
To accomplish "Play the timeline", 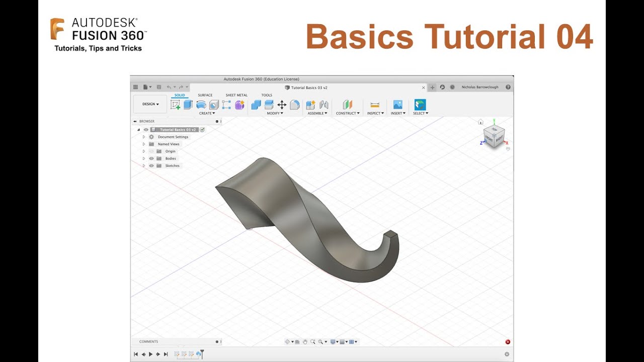I will click(x=150, y=354).
